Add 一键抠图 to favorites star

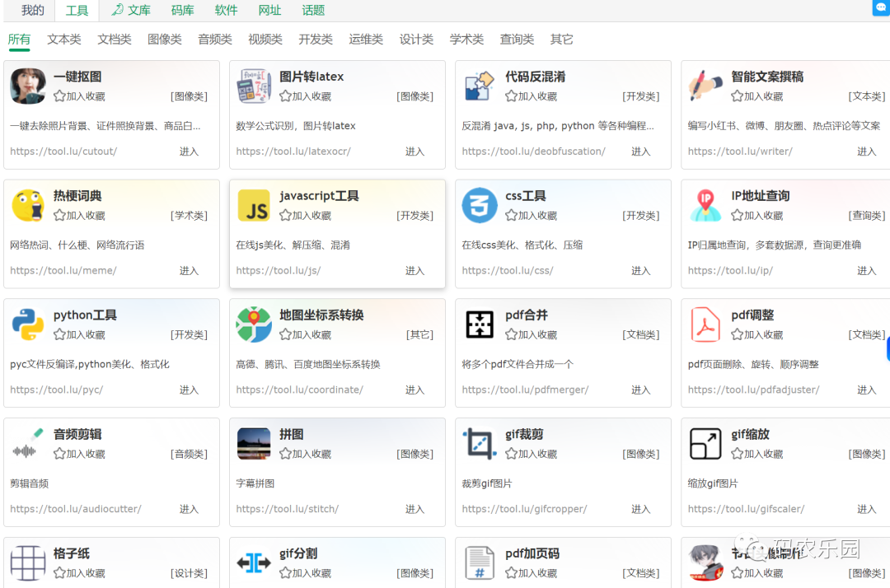pyautogui.click(x=59, y=96)
